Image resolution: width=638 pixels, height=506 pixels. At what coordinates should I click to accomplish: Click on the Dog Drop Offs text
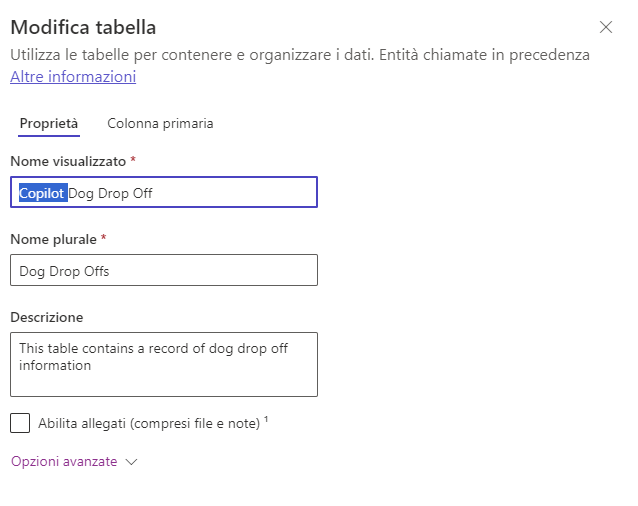pos(64,271)
